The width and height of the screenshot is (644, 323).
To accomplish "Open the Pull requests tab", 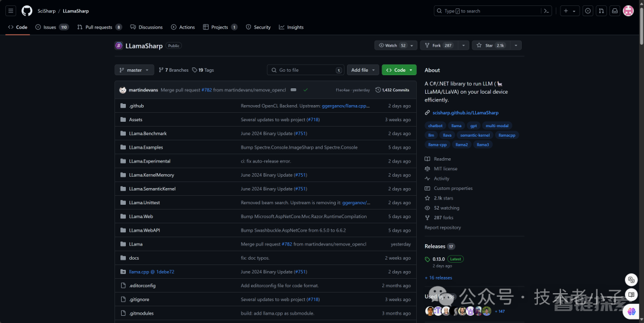I will [100, 27].
